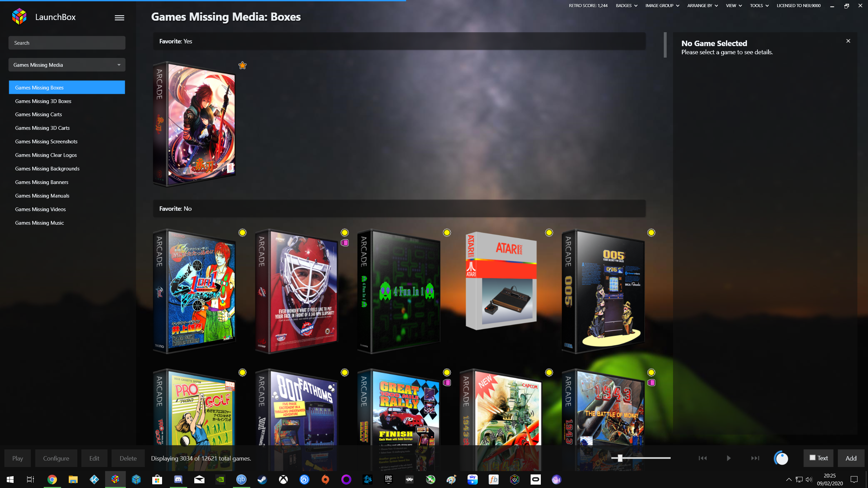Click the pink badge on the 1943 Battle of Midway box

[x=651, y=383]
